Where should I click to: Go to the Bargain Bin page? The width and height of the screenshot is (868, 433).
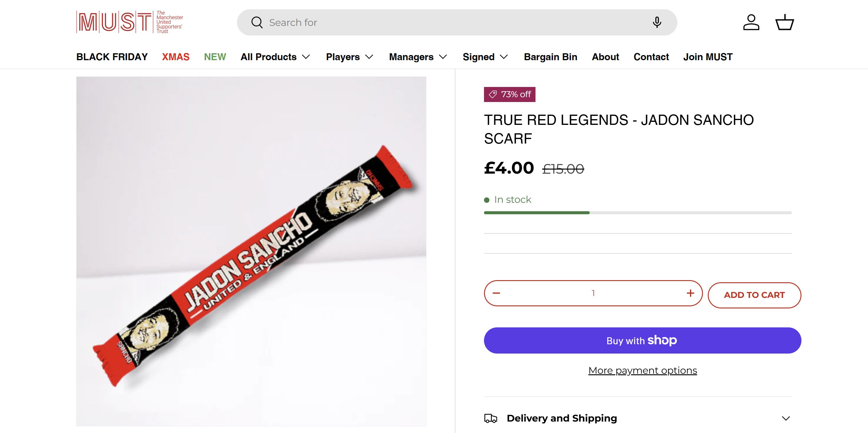[550, 57]
